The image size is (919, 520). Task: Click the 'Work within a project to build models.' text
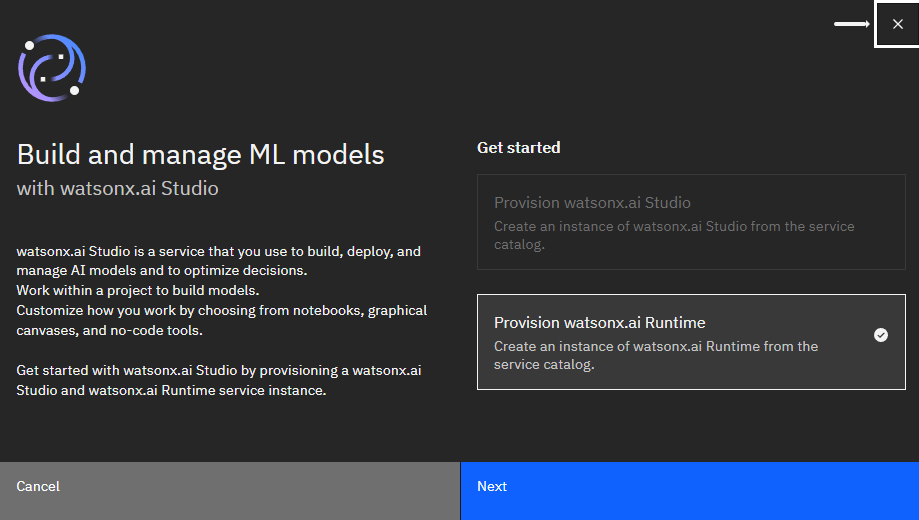coord(138,290)
